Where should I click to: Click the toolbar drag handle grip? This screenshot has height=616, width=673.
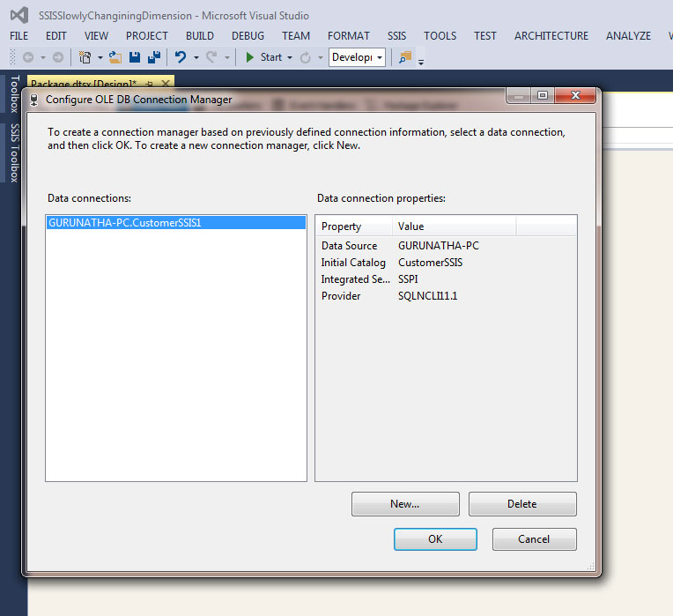pyautogui.click(x=12, y=57)
